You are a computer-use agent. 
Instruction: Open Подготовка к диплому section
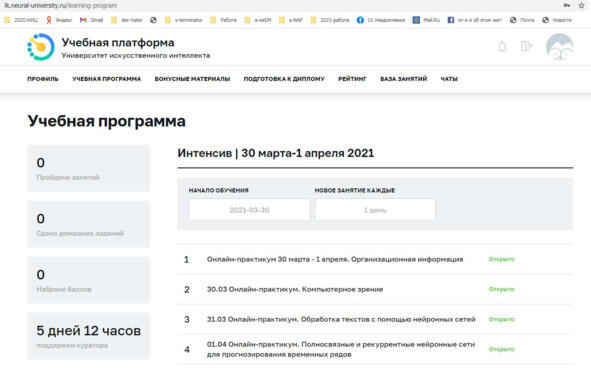coord(284,79)
